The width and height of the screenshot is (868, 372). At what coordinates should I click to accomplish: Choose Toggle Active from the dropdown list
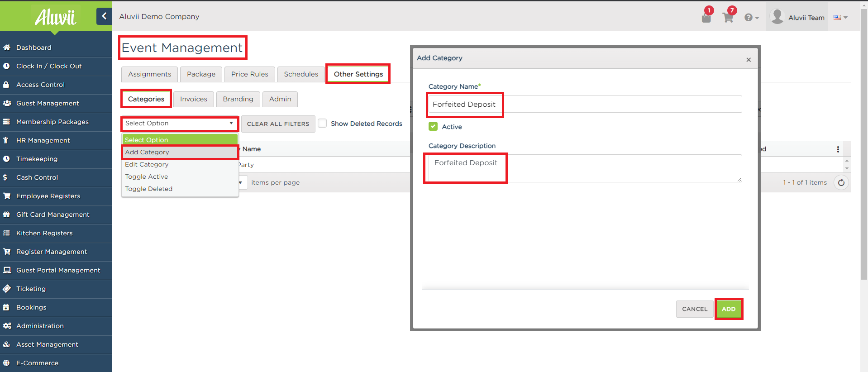click(x=180, y=176)
